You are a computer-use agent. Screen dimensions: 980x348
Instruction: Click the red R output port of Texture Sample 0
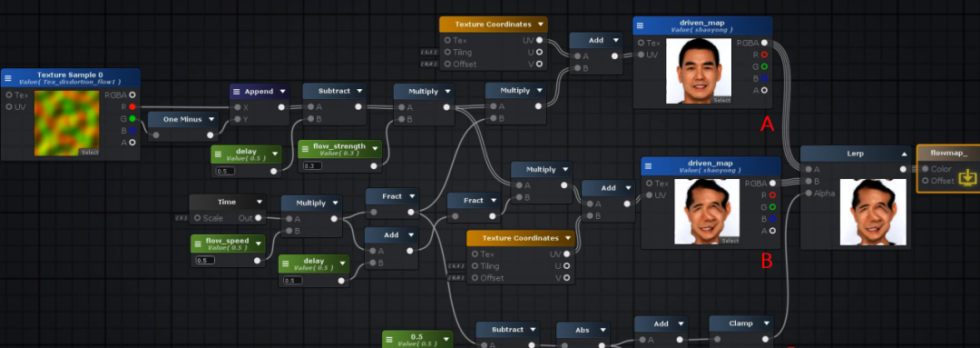click(x=132, y=107)
